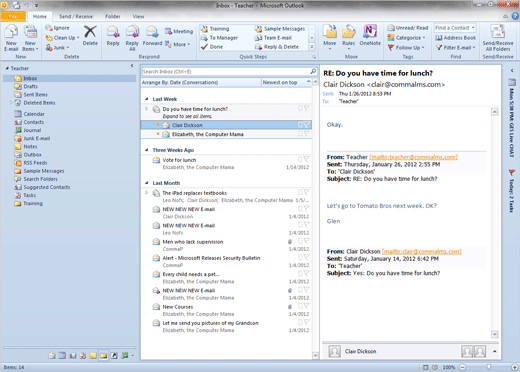520x372 pixels.
Task: Run the Sample Messages quick step
Action: coord(280,29)
